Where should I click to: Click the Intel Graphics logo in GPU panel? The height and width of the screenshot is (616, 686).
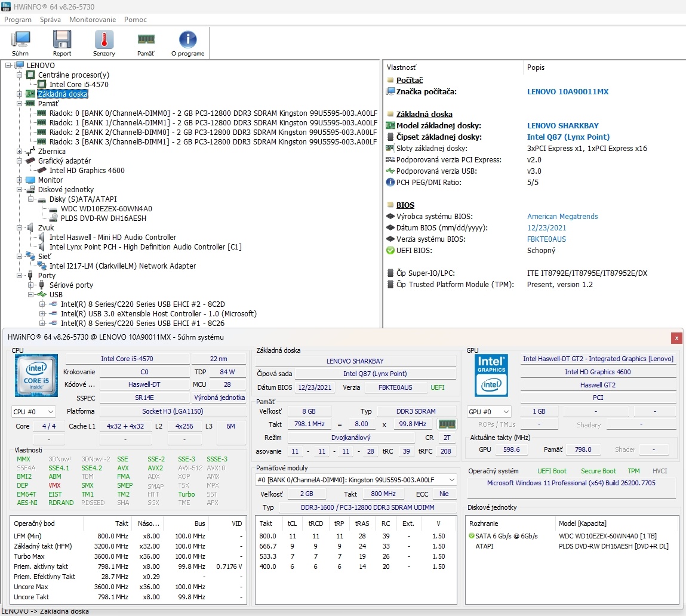point(491,375)
